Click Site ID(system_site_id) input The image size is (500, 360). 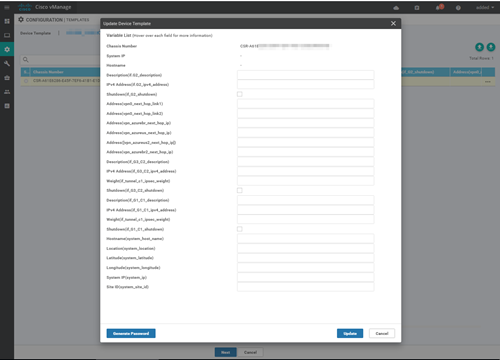coord(306,287)
